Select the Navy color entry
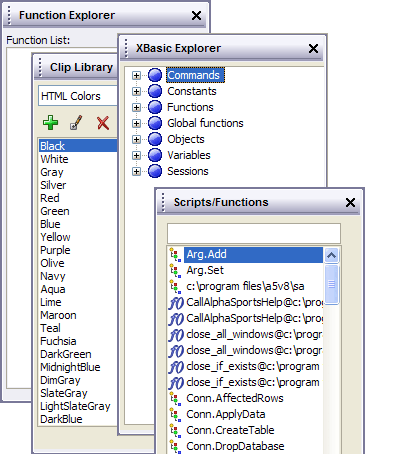Screen dimensions: 408x454 [53, 276]
